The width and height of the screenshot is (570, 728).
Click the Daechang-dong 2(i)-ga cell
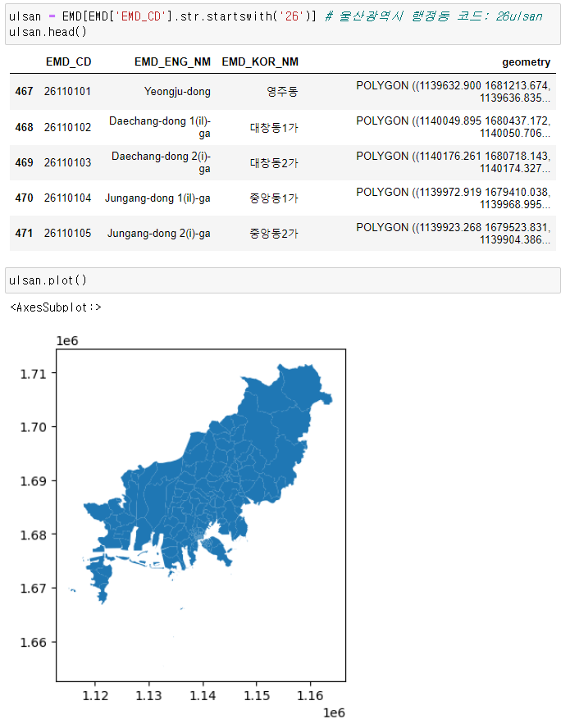pyautogui.click(x=161, y=162)
